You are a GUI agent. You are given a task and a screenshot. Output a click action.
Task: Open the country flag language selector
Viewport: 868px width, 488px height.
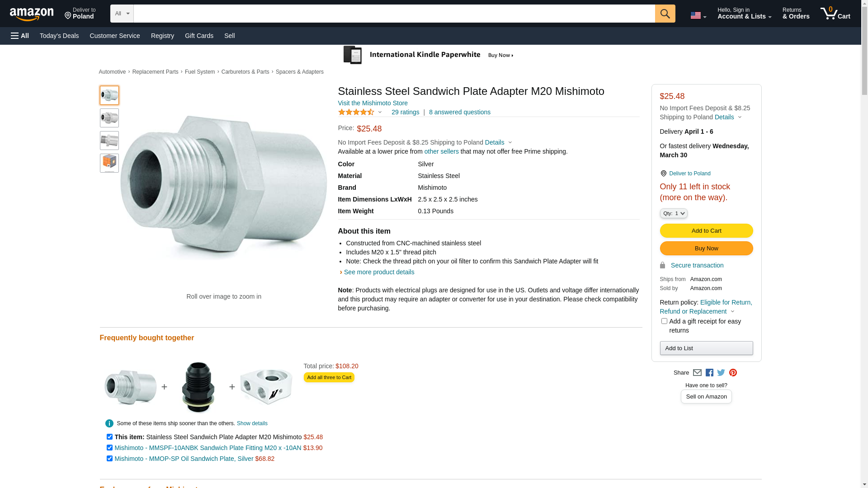tap(698, 15)
